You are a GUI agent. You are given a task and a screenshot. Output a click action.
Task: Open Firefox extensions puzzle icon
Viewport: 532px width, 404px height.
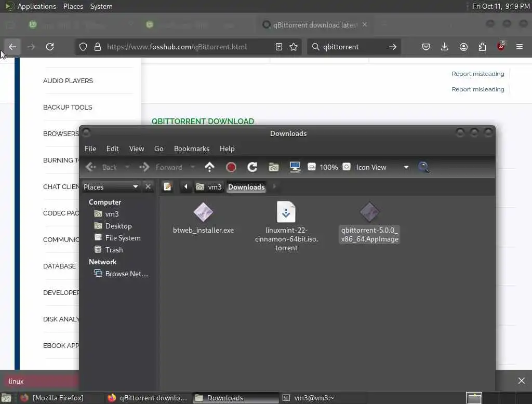pyautogui.click(x=482, y=47)
